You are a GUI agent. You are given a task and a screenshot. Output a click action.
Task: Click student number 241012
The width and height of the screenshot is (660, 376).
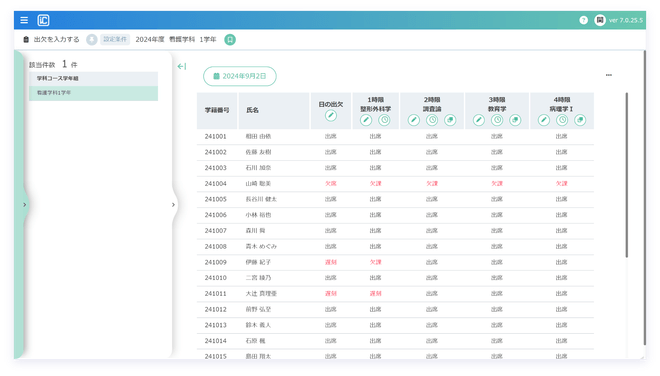[216, 309]
